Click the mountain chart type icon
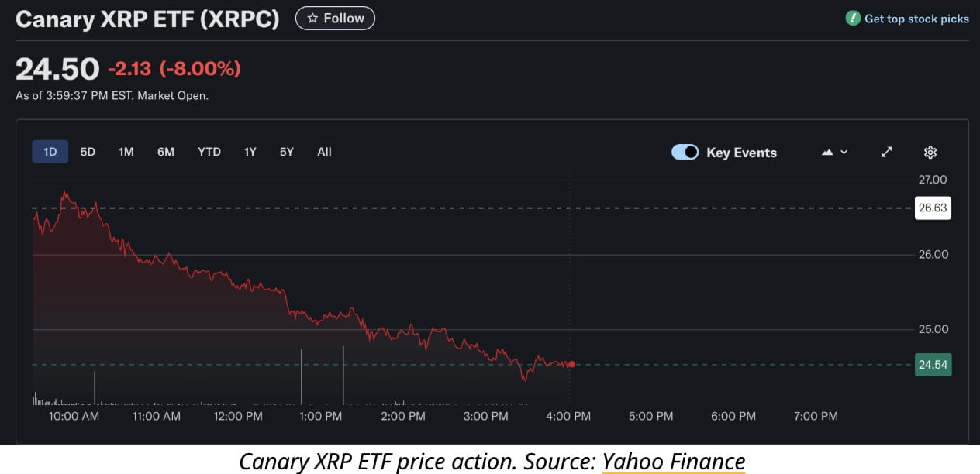980x474 pixels. [827, 153]
